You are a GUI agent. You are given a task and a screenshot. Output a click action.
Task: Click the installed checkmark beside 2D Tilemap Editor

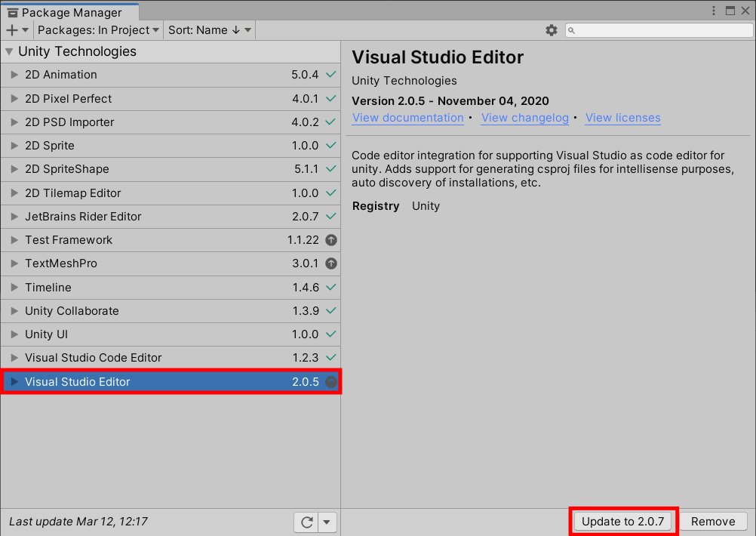330,193
